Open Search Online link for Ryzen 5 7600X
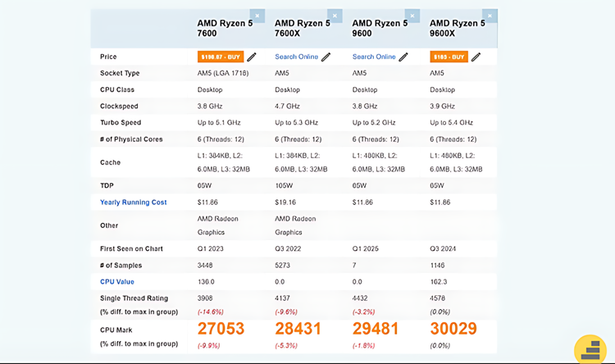The image size is (615, 364). 297,57
